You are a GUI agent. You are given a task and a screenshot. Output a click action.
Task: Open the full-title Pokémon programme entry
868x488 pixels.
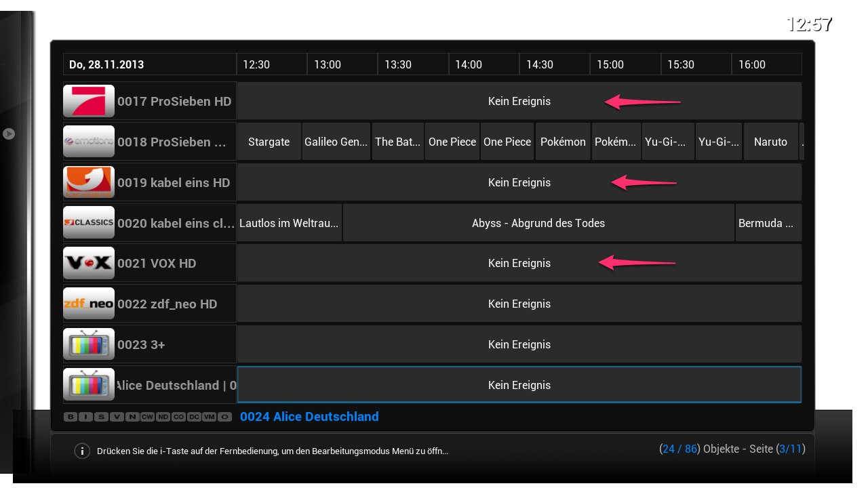click(x=563, y=142)
